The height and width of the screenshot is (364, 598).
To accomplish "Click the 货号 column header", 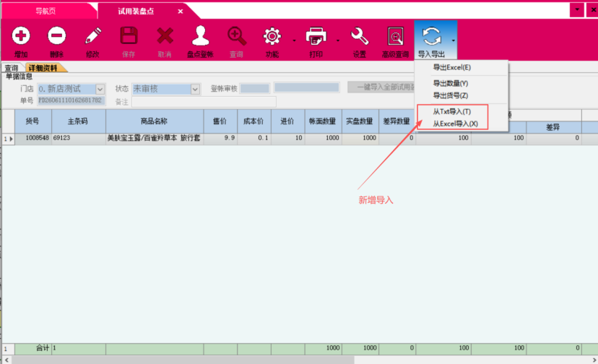I will pos(32,121).
